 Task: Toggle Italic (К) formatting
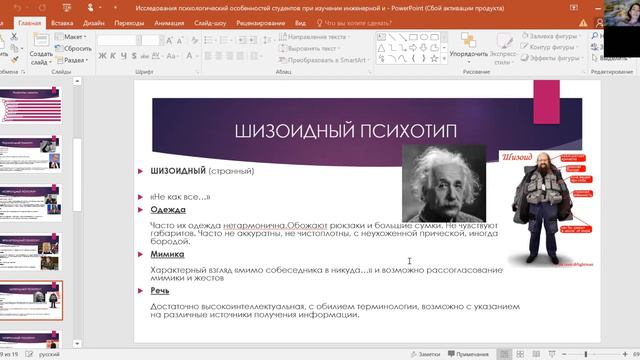coord(113,56)
